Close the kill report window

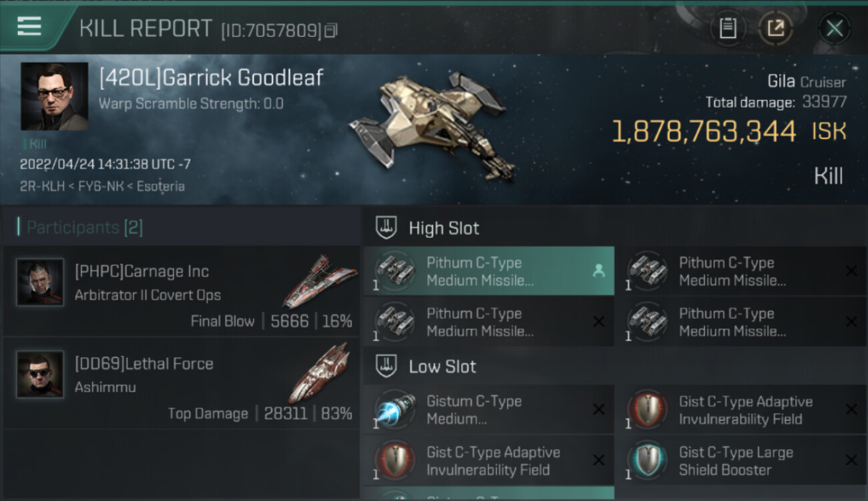click(835, 29)
